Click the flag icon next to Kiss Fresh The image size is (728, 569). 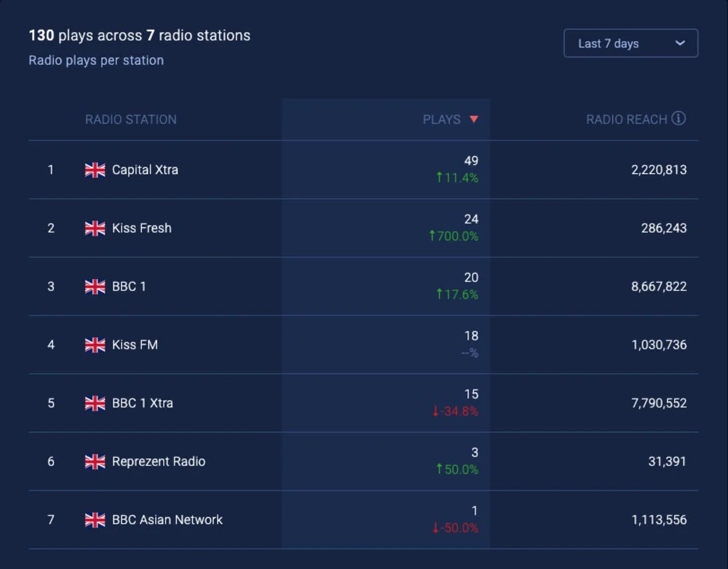tap(95, 229)
